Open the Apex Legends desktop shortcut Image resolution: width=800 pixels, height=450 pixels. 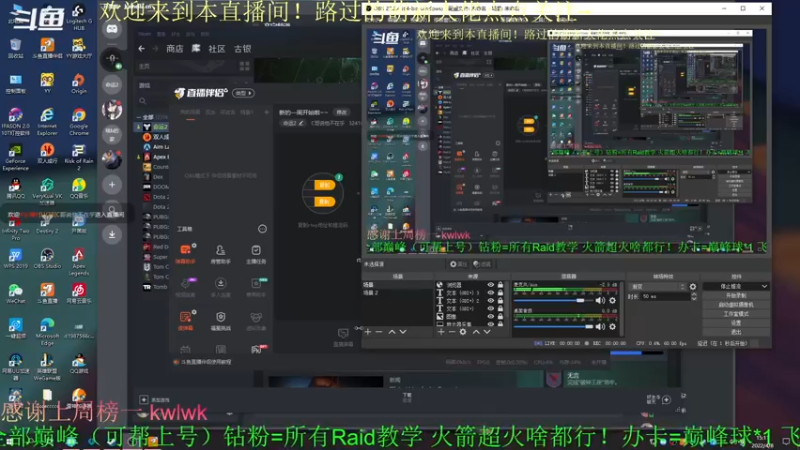click(79, 261)
